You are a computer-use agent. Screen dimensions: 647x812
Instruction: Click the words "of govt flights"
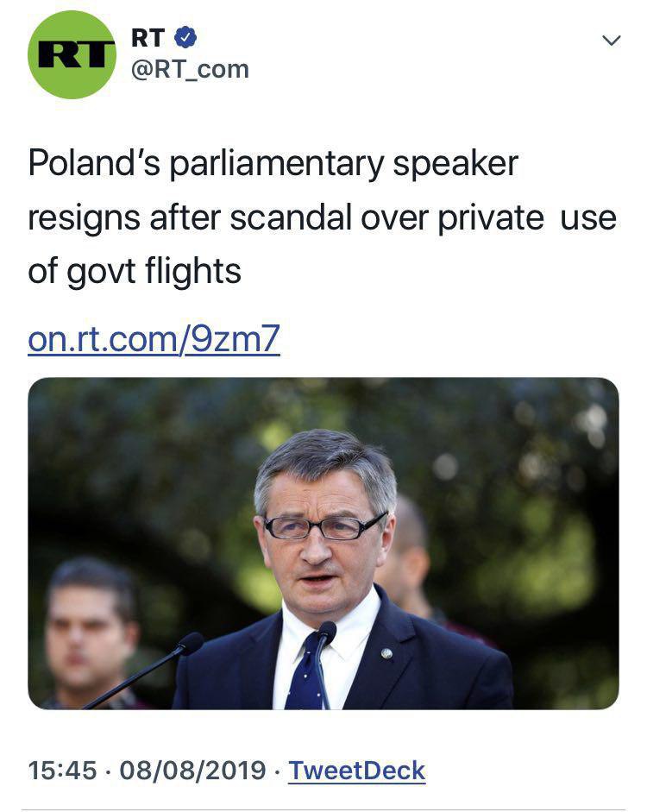135,271
